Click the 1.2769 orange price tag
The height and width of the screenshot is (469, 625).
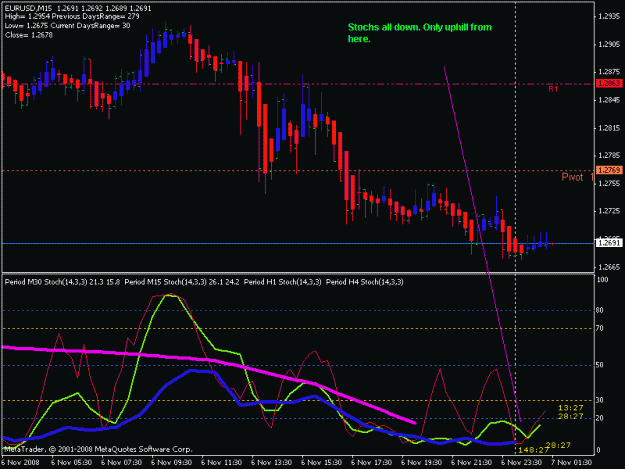pos(609,171)
